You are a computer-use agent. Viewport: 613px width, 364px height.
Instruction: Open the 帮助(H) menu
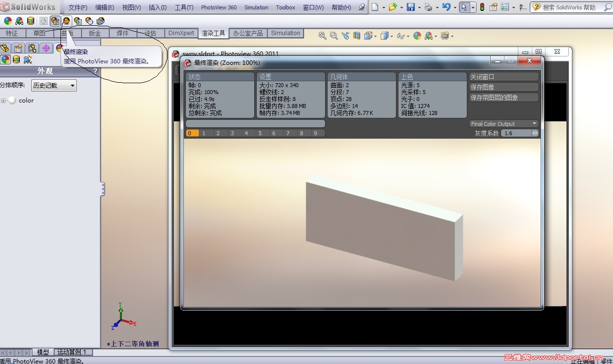[x=341, y=7]
